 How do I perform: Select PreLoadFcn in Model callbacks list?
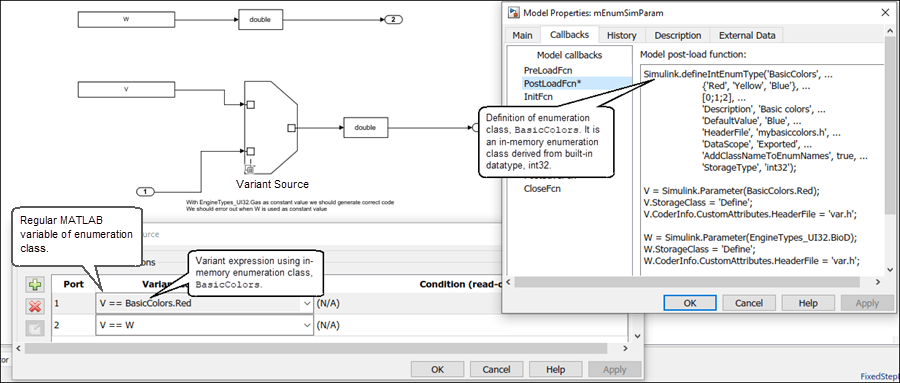pos(548,70)
